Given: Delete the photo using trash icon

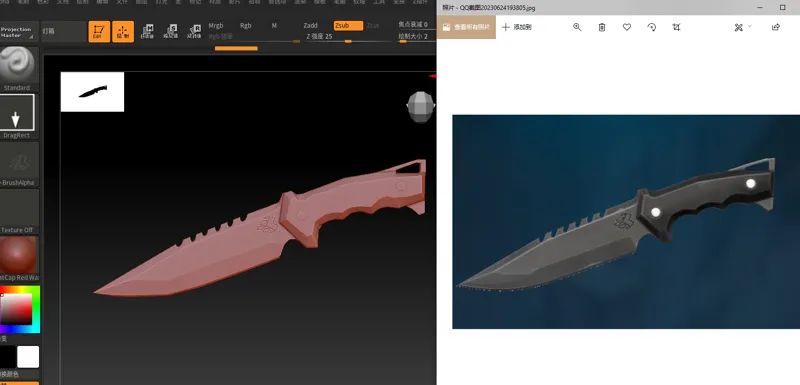Looking at the screenshot, I should 602,27.
